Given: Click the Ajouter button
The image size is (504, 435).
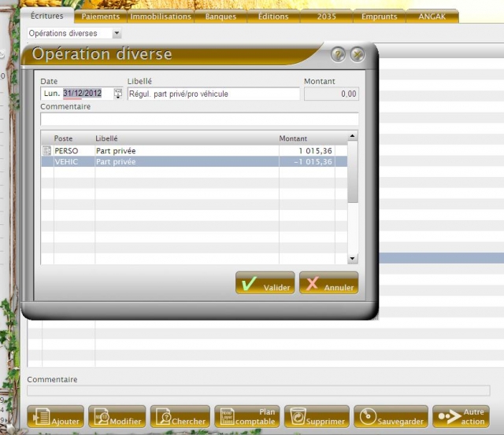Looking at the screenshot, I should click(56, 417).
